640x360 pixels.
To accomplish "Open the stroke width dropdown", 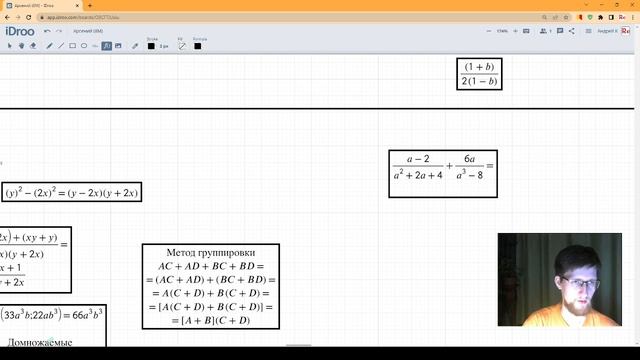I will (164, 47).
